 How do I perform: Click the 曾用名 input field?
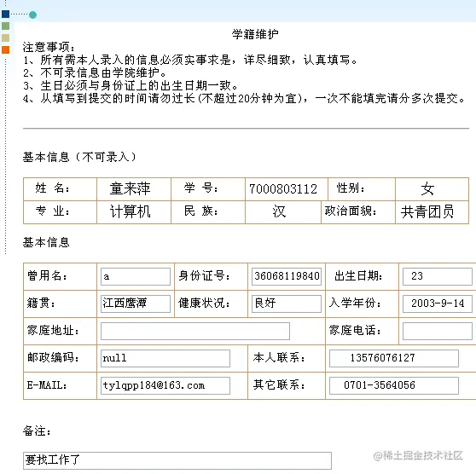coord(136,276)
